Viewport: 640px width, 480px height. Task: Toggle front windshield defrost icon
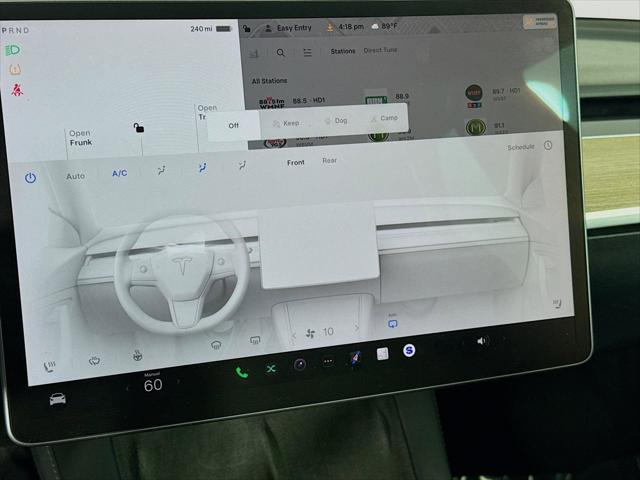[216, 345]
